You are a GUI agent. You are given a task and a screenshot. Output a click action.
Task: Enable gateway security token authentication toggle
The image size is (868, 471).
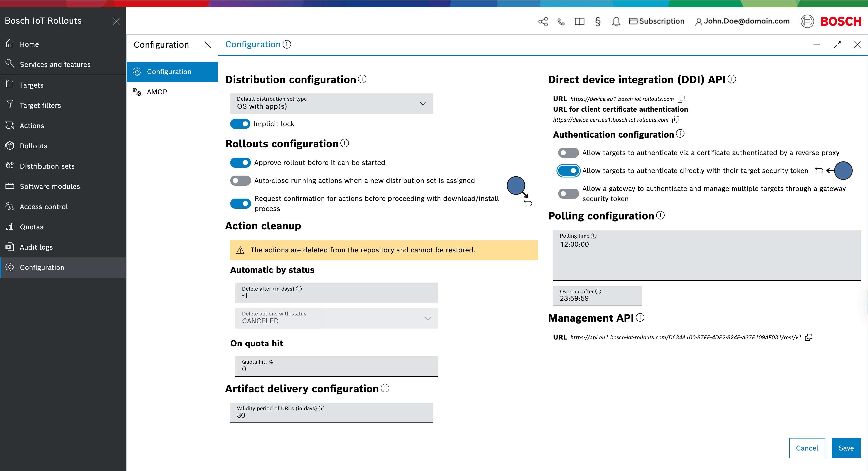(x=568, y=194)
